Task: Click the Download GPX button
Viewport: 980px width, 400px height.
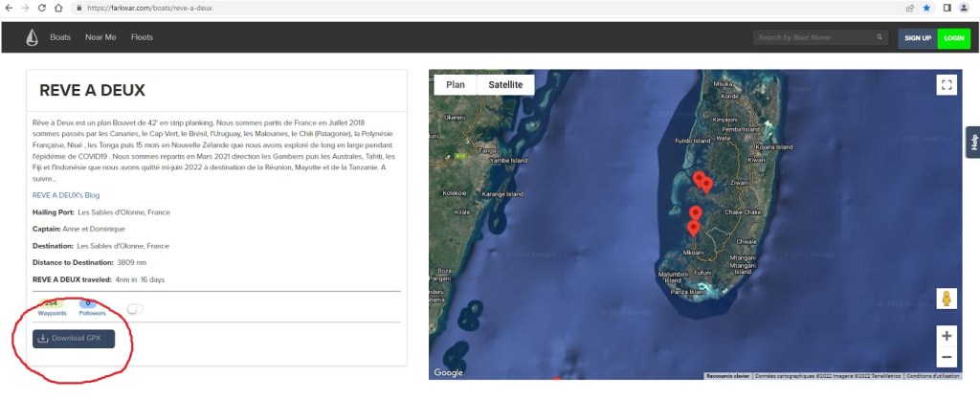Action: click(74, 338)
